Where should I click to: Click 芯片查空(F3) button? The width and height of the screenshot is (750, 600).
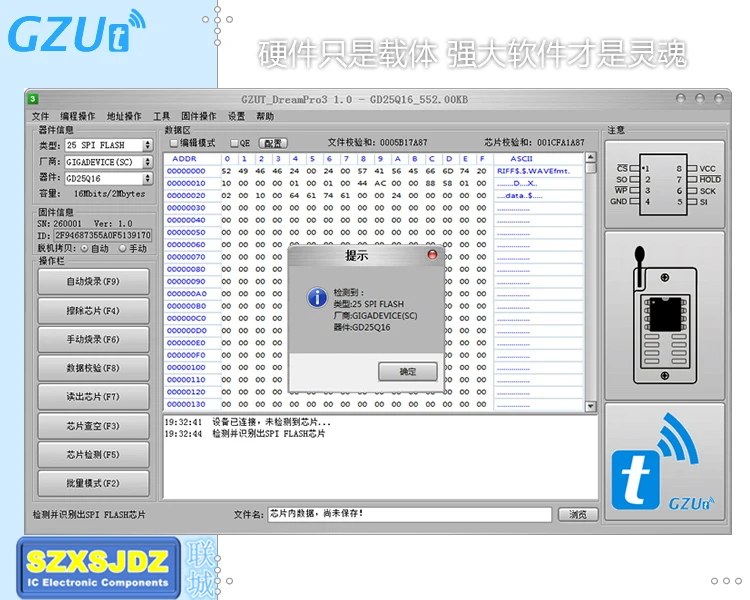[x=93, y=426]
